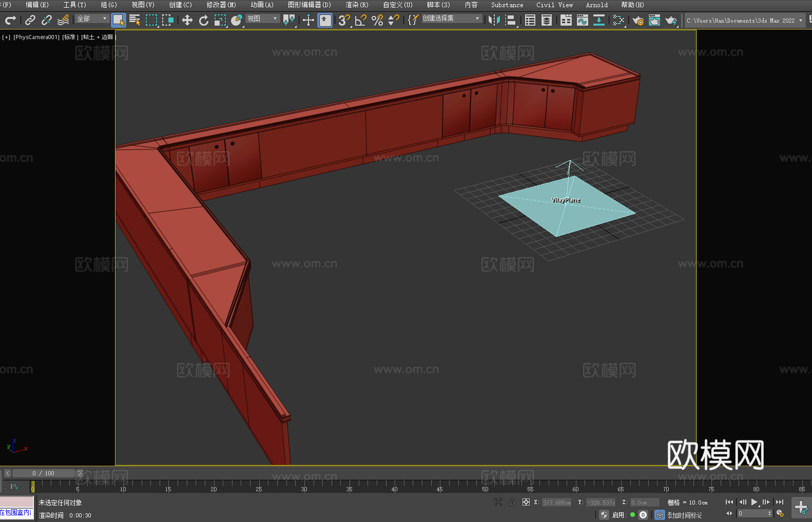This screenshot has width=812, height=522.
Task: Open the 渲染(R) menu
Action: click(357, 5)
